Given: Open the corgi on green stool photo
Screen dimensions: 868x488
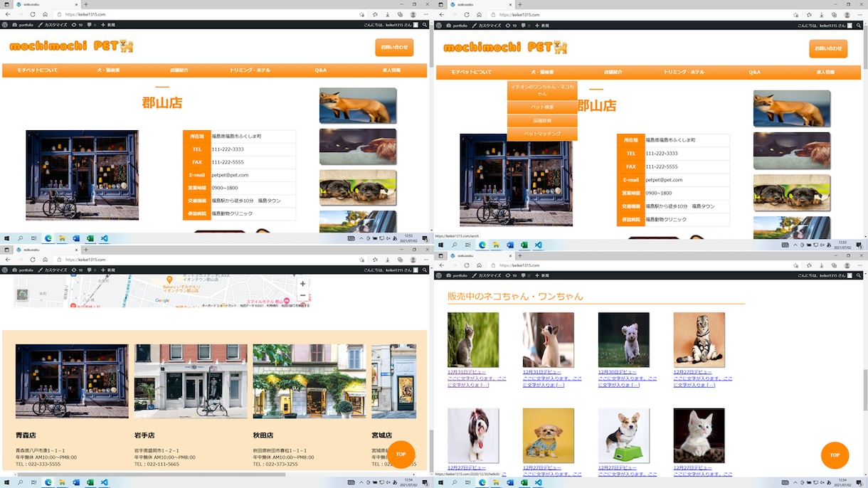Looking at the screenshot, I should [x=623, y=435].
